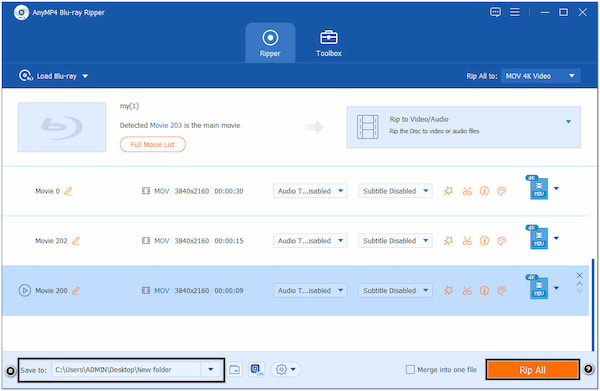Switch to the Ripper tab

pos(270,43)
